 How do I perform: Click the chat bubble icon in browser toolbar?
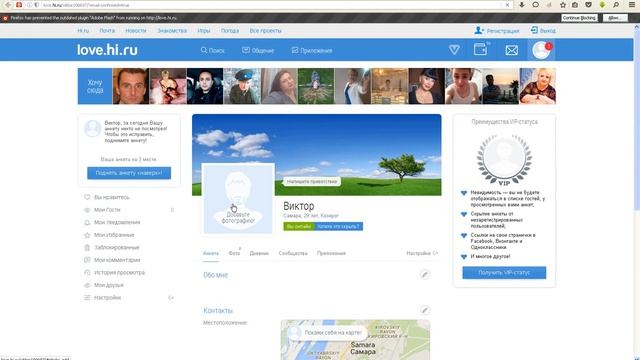pos(536,5)
